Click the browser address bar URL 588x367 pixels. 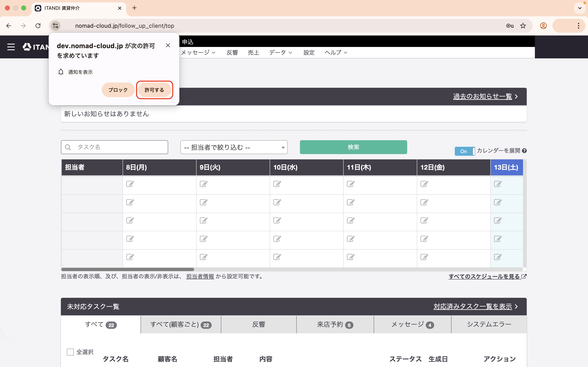[125, 26]
